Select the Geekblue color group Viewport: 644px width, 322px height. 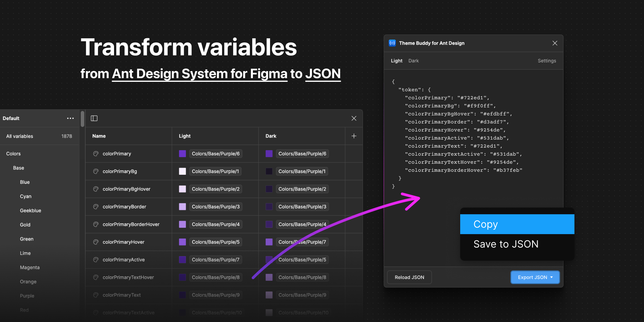point(31,210)
